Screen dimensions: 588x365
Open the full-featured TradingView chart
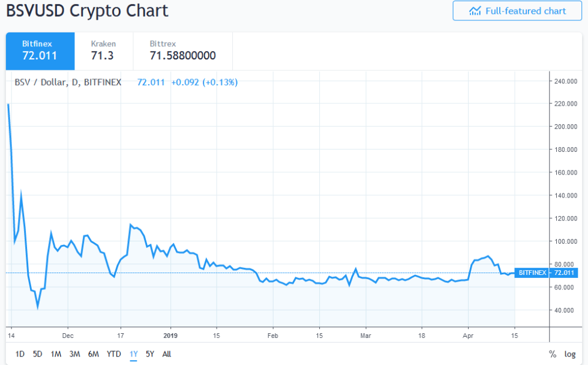point(517,10)
